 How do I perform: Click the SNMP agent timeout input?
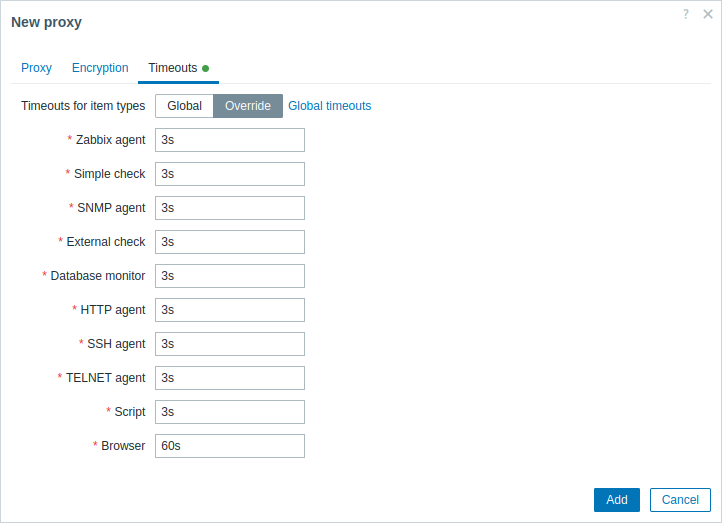(x=229, y=208)
